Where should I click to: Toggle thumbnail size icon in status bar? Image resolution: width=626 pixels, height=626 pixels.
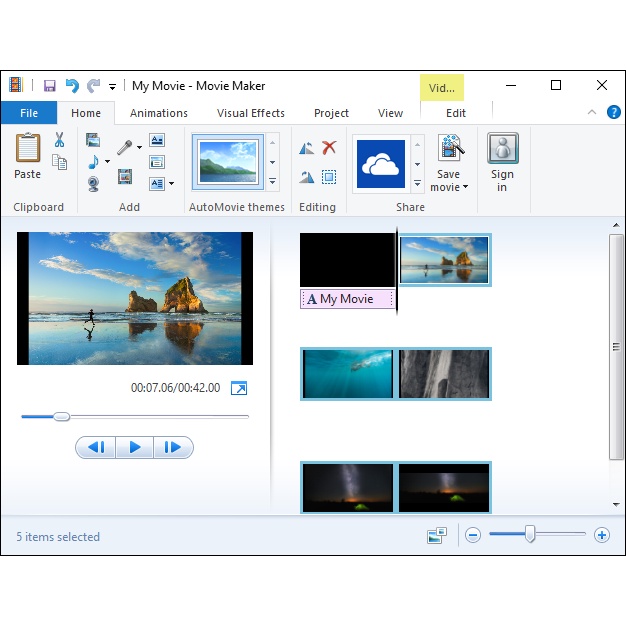point(436,536)
